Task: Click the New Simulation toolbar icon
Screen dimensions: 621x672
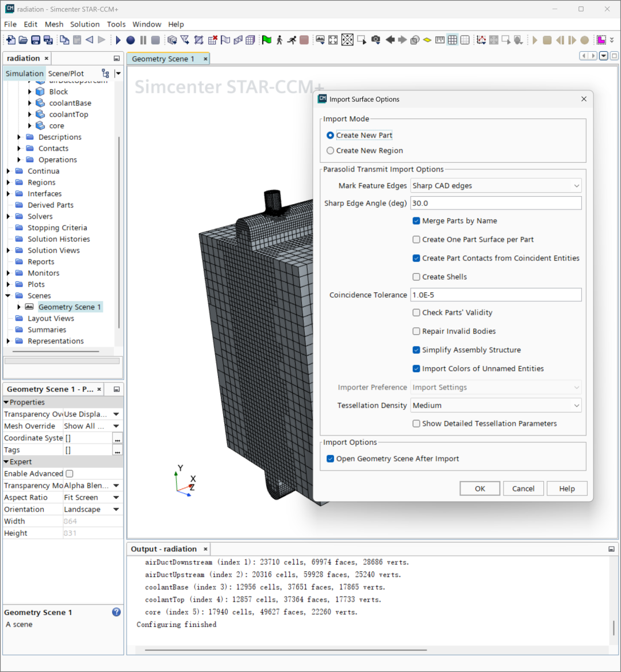Action: tap(11, 40)
